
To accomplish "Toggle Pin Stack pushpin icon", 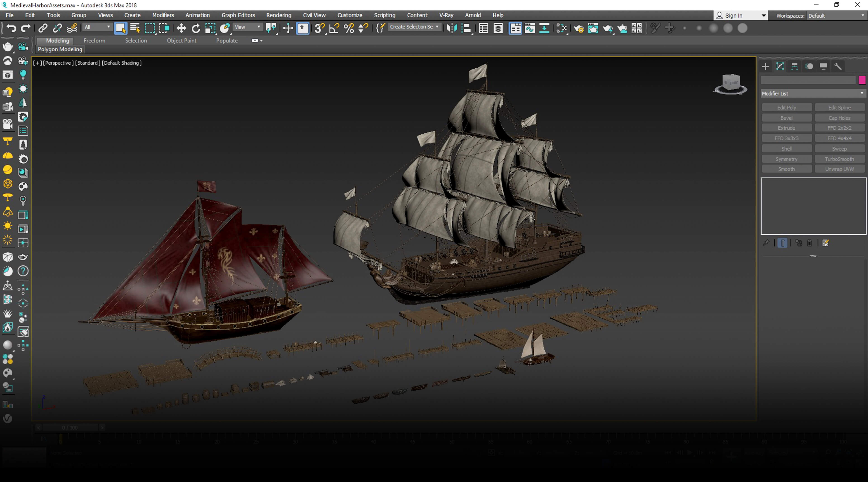I will click(x=766, y=243).
